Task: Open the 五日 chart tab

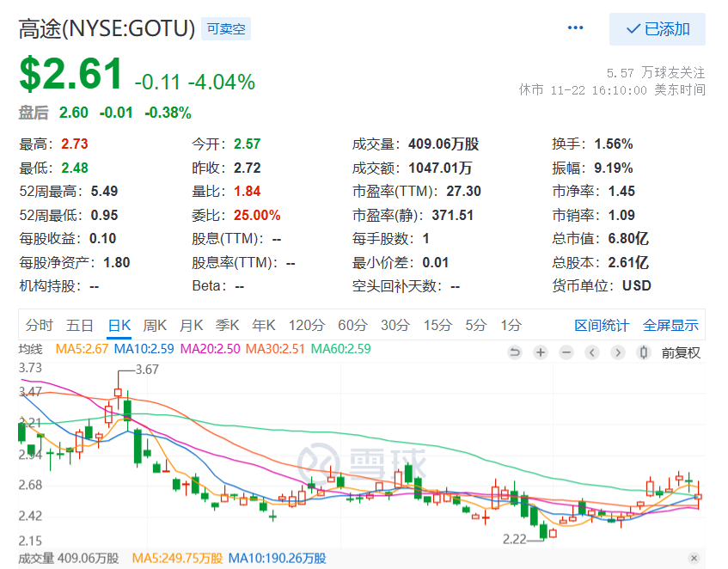Action: [79, 325]
